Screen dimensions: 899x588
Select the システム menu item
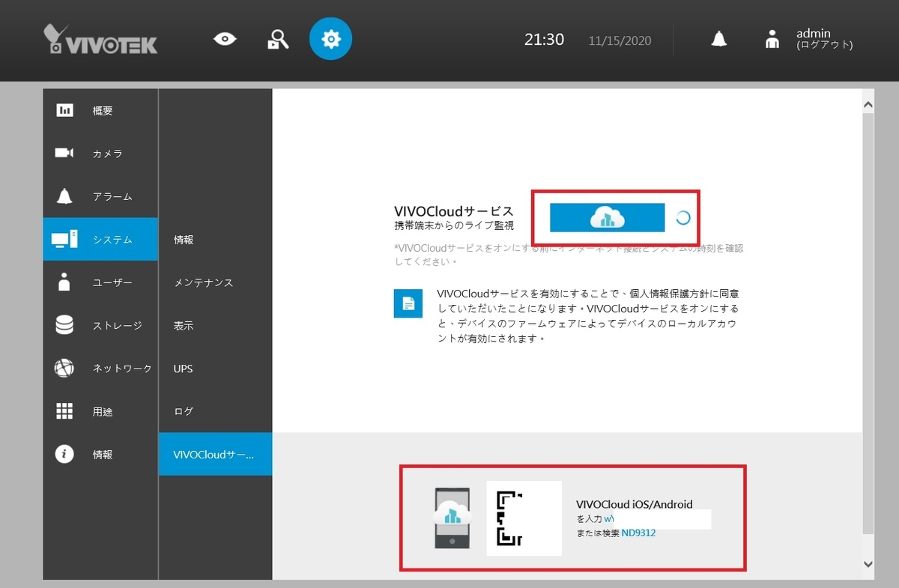pos(100,239)
